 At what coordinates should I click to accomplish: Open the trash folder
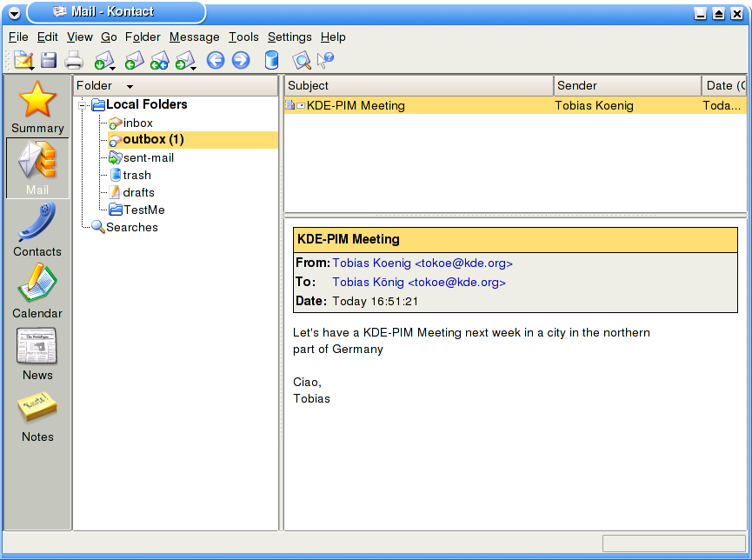click(130, 175)
